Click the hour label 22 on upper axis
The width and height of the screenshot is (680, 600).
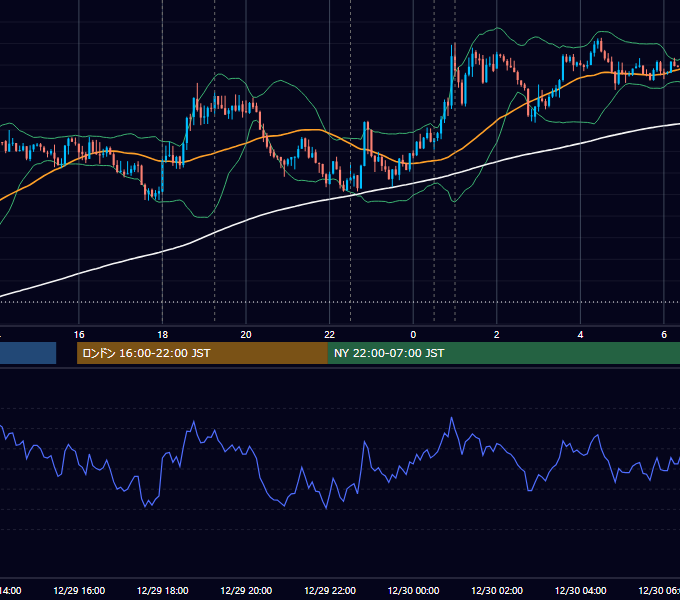coord(330,335)
